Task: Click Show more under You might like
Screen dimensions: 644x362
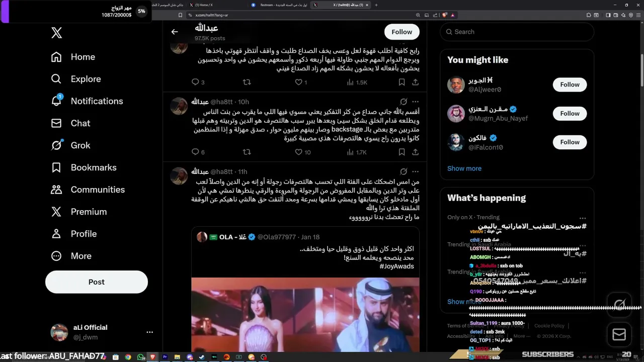Action: [464, 168]
